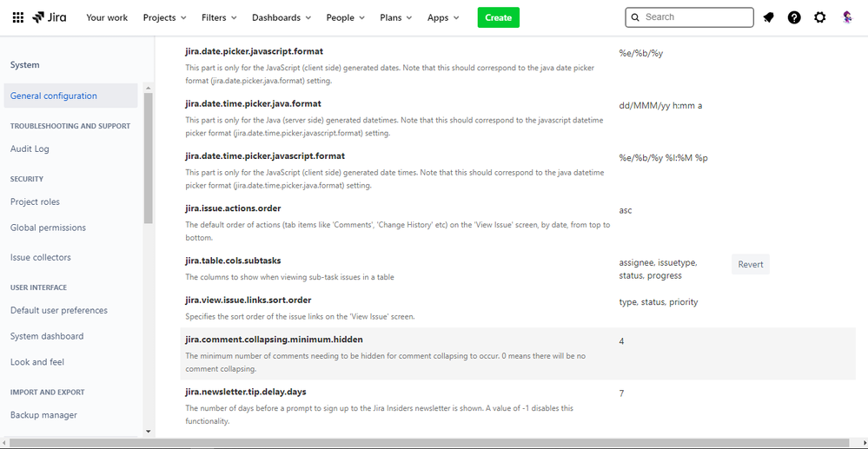The width and height of the screenshot is (868, 449).
Task: Click the value %e/%b/%y
Action: 641,53
